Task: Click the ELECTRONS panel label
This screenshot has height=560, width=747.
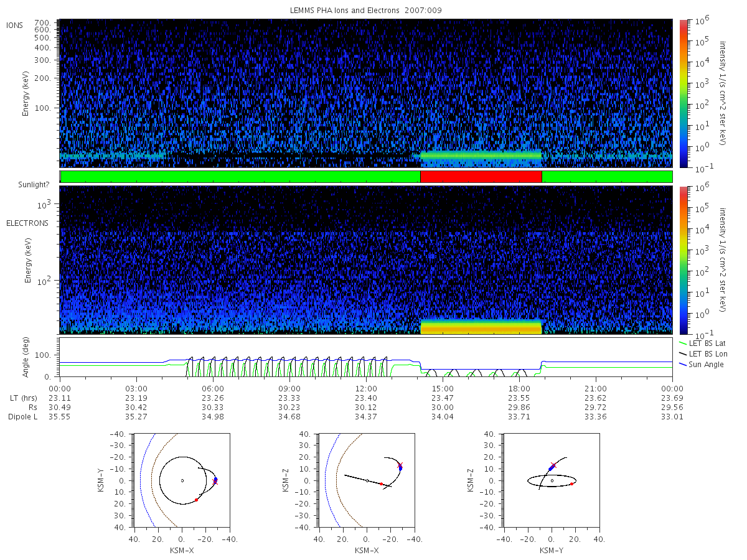Action: 27,223
